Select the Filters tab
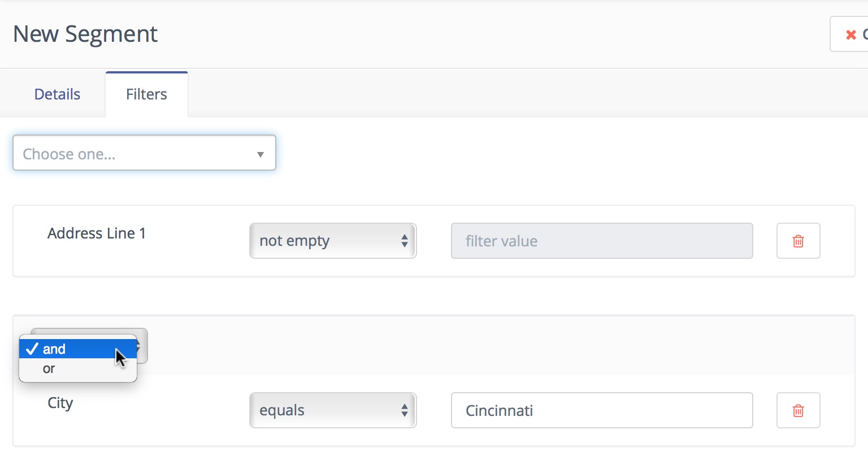Viewport: 868px width, 460px height. tap(146, 94)
